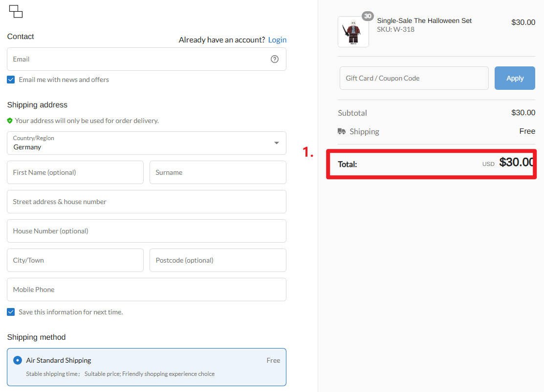Uncheck Email me with news and offers
This screenshot has height=392, width=544.
tap(11, 80)
